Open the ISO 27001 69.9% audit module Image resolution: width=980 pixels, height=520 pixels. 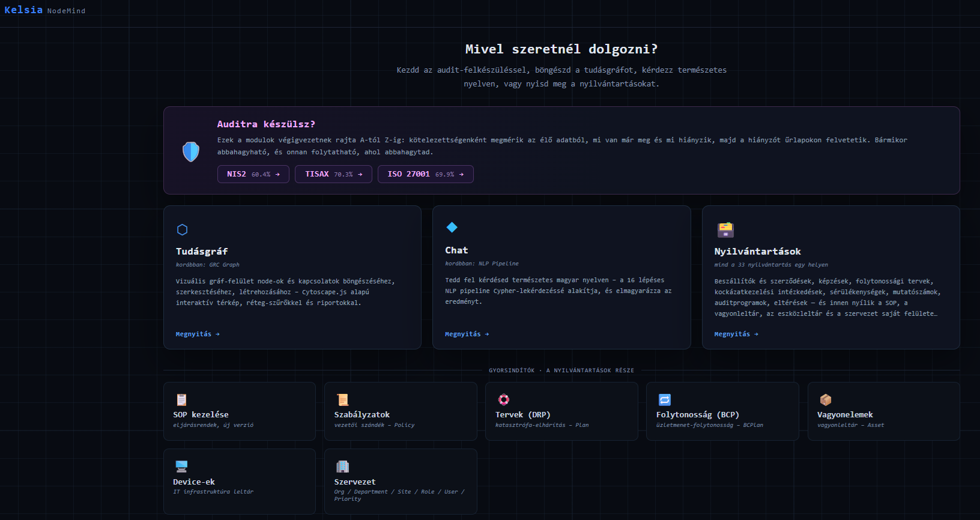point(426,174)
